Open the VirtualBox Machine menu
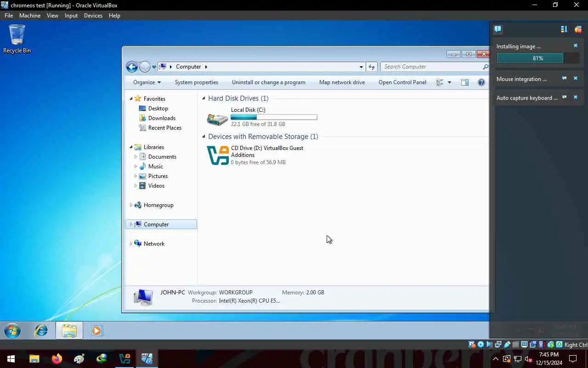Screen dimensions: 588x368 click(x=30, y=15)
